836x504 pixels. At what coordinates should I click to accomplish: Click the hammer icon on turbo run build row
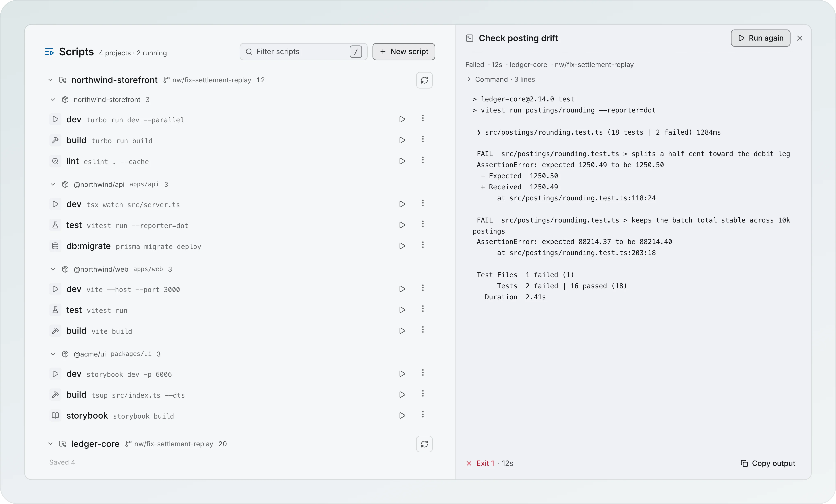tap(55, 140)
